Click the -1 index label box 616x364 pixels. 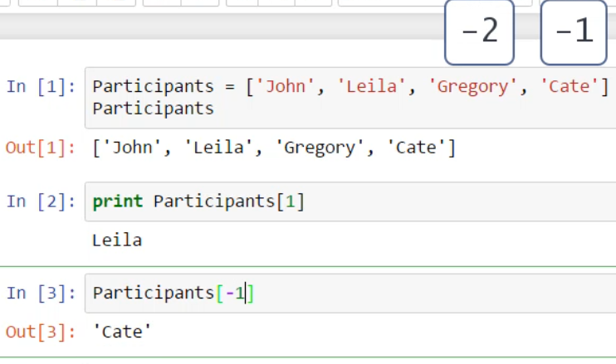pyautogui.click(x=574, y=32)
